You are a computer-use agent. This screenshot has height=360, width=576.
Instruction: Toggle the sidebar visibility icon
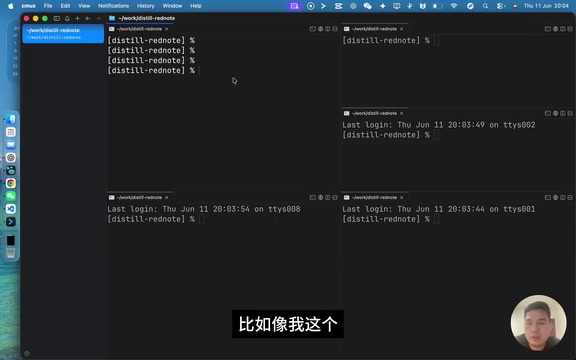coord(57,18)
